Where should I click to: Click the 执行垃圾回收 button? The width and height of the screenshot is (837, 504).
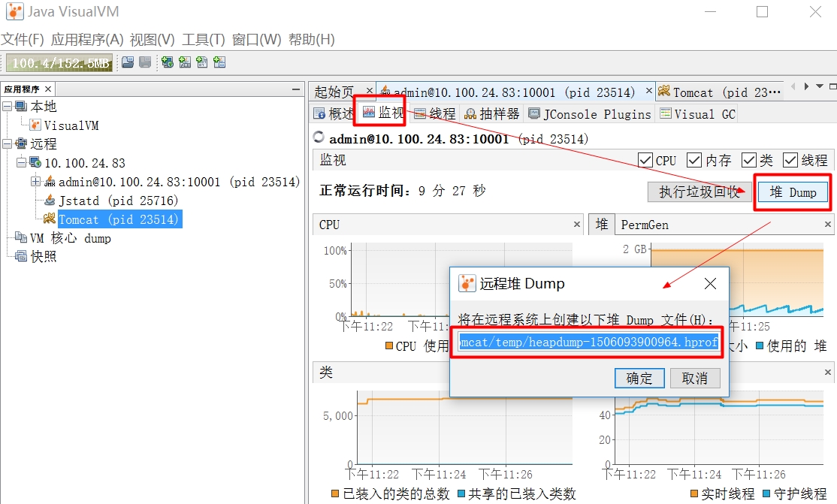(700, 192)
